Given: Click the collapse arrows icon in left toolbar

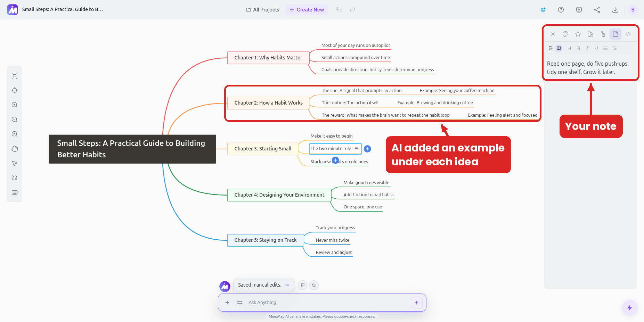Looking at the screenshot, I should (x=15, y=178).
